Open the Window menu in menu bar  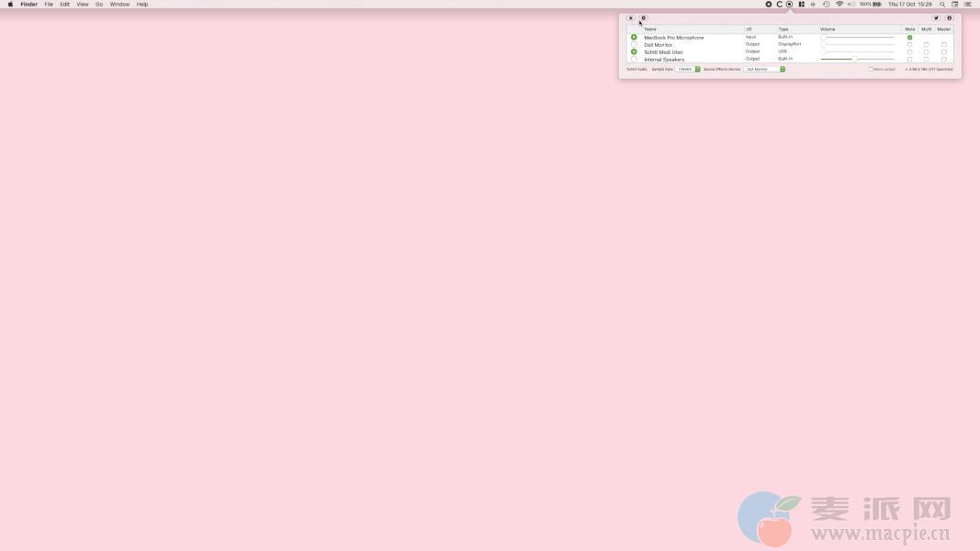pos(119,5)
